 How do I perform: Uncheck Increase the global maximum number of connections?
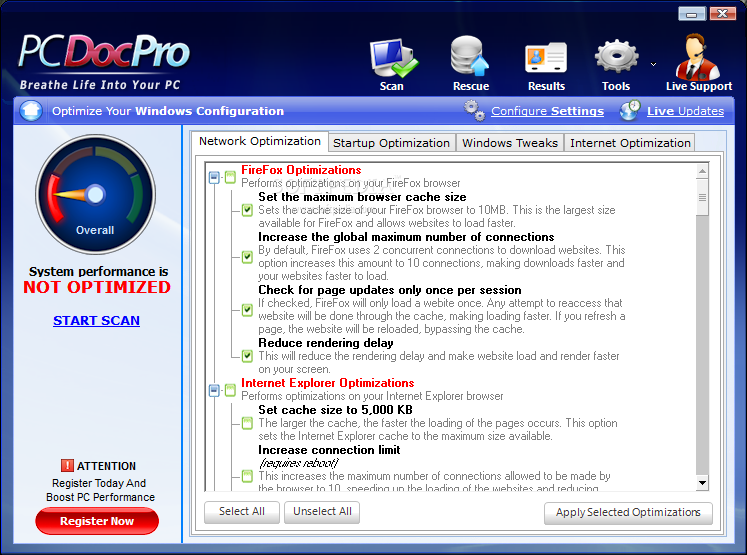[x=247, y=257]
